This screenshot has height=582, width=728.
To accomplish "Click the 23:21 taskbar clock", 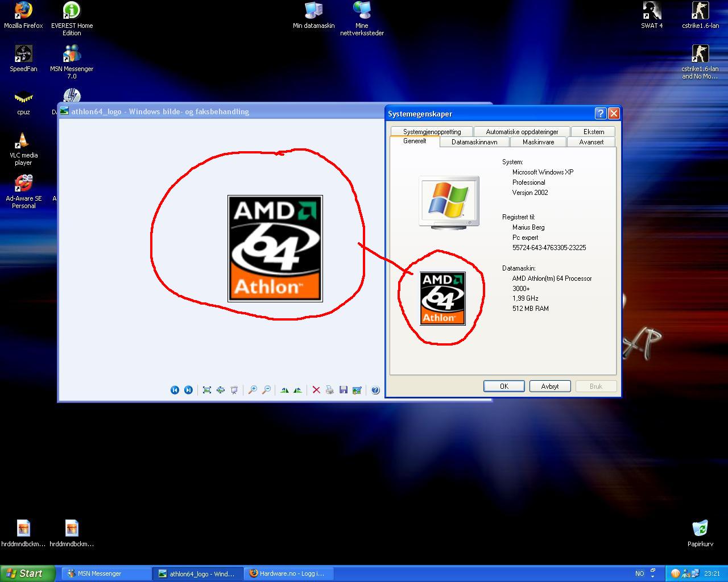I will click(712, 573).
